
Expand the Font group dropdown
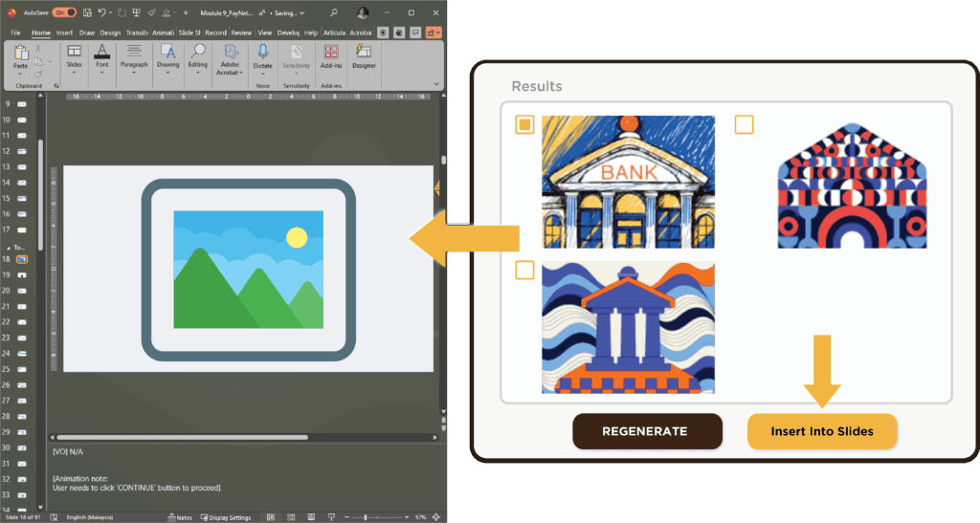(x=101, y=73)
